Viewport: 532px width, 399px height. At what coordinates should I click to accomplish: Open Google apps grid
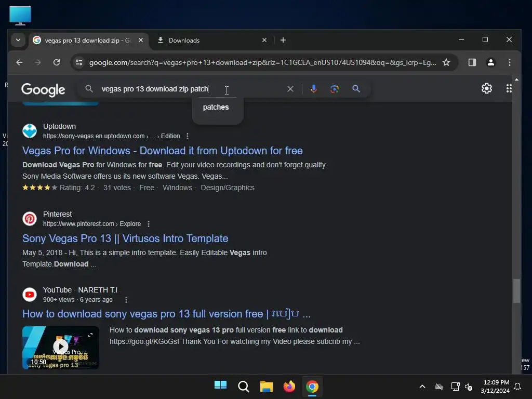click(x=509, y=88)
